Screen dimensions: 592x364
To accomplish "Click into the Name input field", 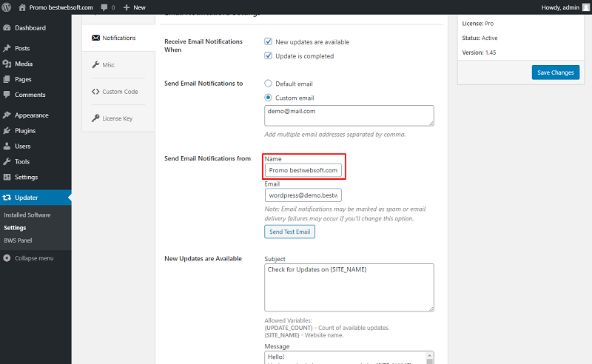I will (x=303, y=170).
